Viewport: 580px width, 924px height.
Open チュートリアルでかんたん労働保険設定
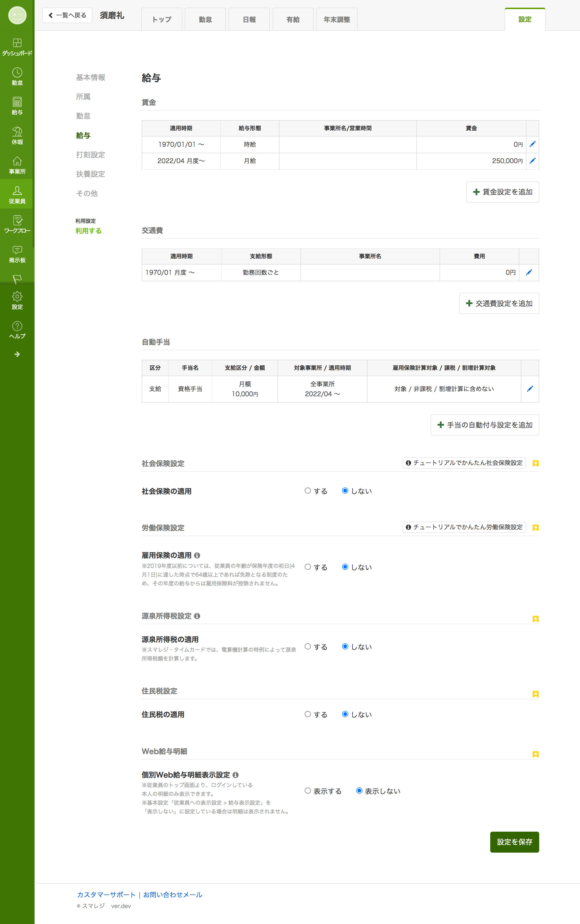pos(464,527)
